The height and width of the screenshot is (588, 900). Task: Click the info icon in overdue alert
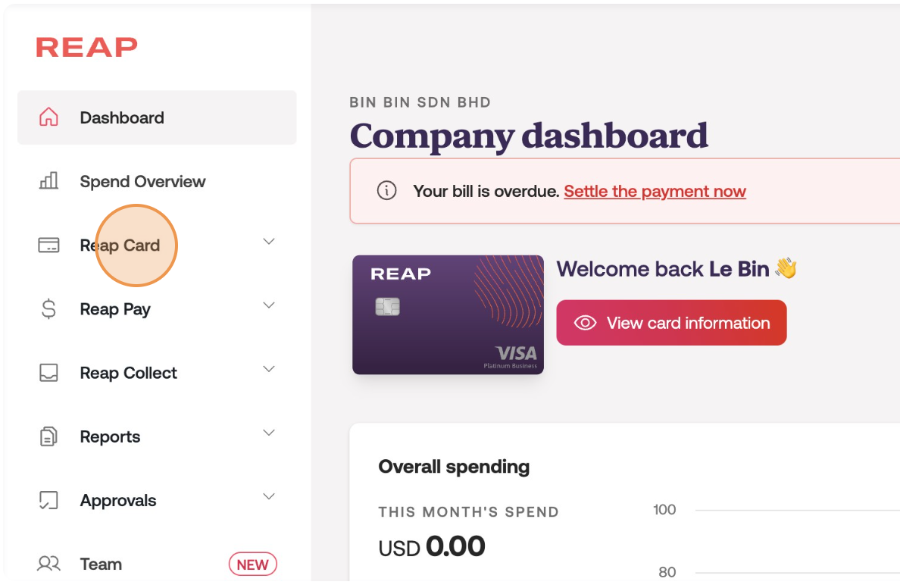(x=386, y=191)
